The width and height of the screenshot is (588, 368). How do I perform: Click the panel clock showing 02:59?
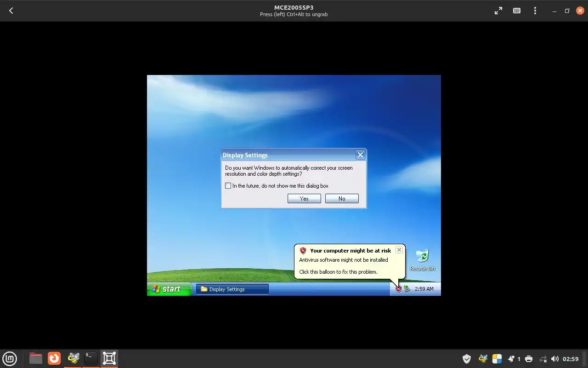click(x=571, y=359)
